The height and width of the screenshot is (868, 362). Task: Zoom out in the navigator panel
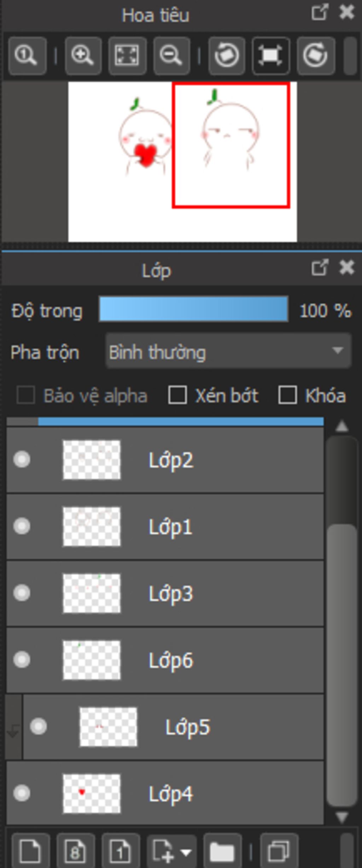[172, 56]
